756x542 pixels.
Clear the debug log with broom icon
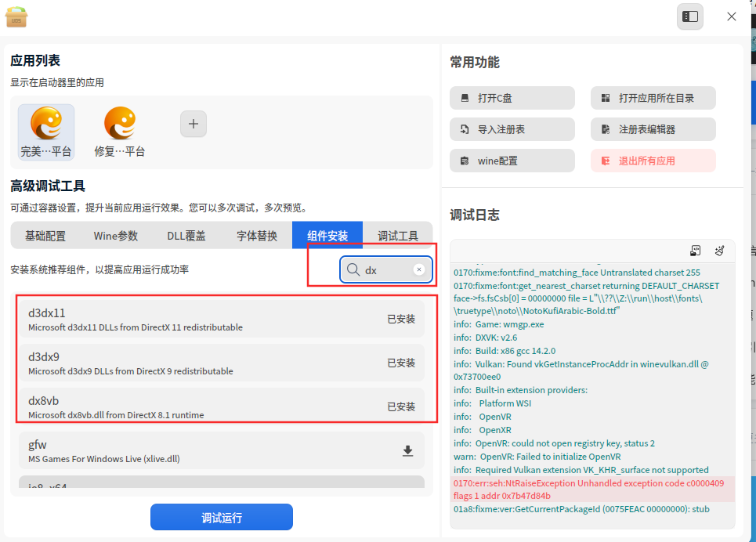719,251
